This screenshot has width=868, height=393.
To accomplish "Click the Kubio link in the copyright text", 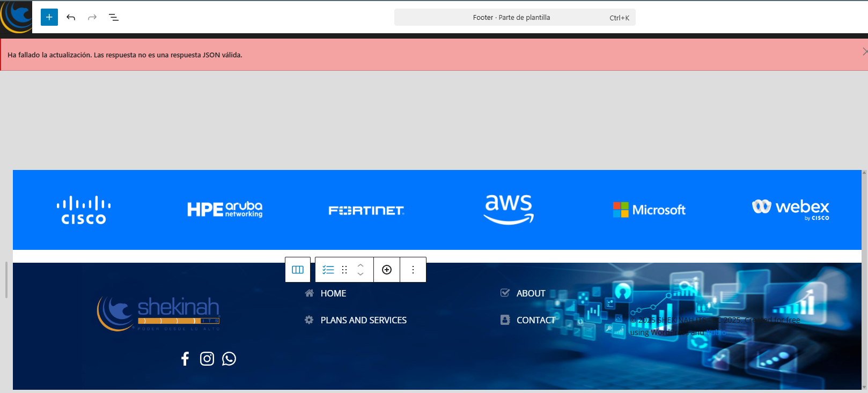I will 716,332.
